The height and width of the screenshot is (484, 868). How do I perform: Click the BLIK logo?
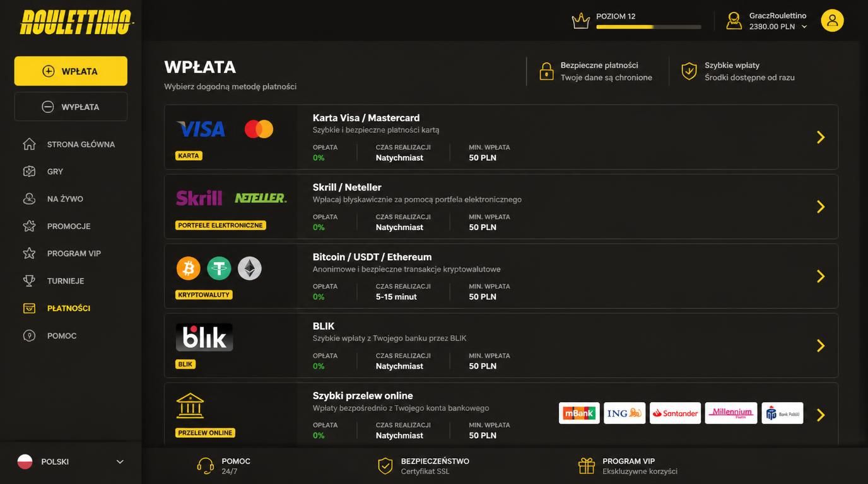click(204, 338)
